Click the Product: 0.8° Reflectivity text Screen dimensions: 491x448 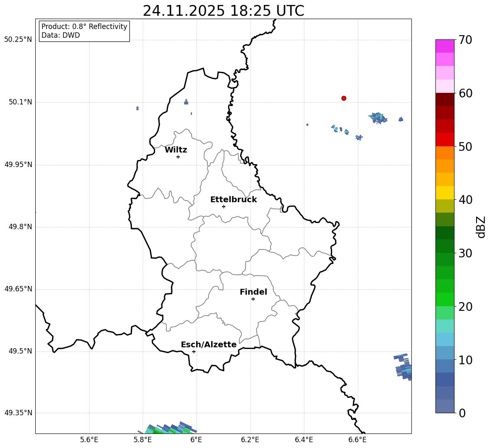84,27
